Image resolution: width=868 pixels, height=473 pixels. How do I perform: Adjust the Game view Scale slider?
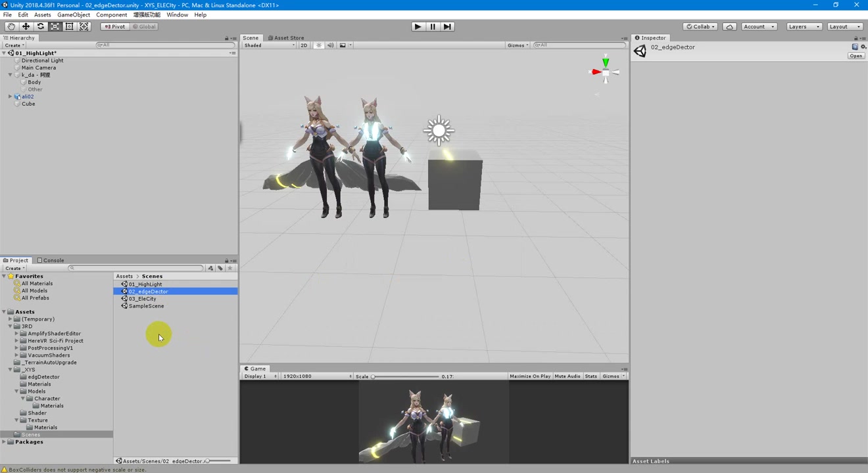point(405,376)
